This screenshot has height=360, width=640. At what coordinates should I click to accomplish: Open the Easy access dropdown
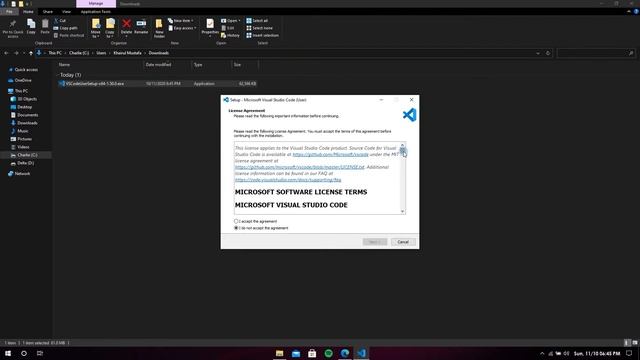pos(182,28)
